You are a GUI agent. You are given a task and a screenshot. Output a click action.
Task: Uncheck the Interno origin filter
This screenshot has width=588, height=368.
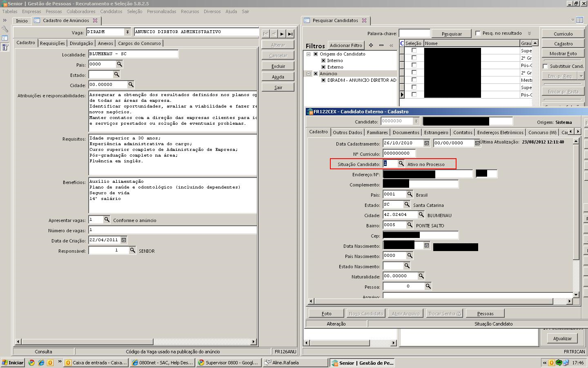[x=323, y=61]
